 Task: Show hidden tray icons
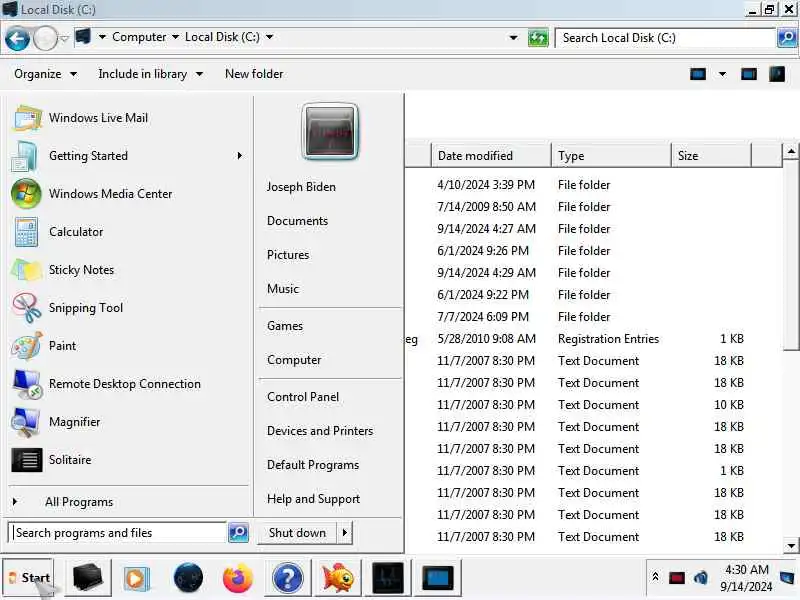point(655,577)
